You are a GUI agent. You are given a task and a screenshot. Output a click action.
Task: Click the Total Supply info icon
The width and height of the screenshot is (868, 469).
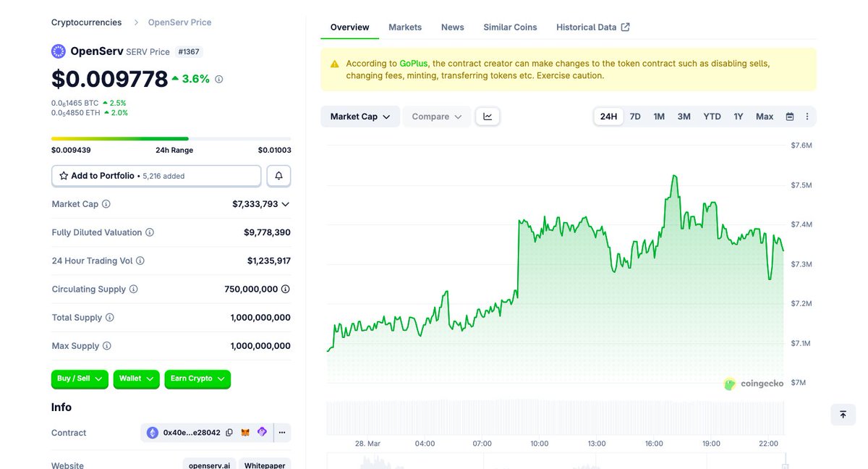[x=110, y=318]
